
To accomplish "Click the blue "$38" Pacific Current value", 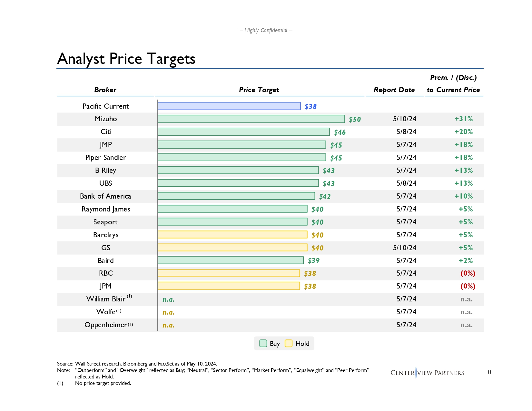I will [310, 106].
